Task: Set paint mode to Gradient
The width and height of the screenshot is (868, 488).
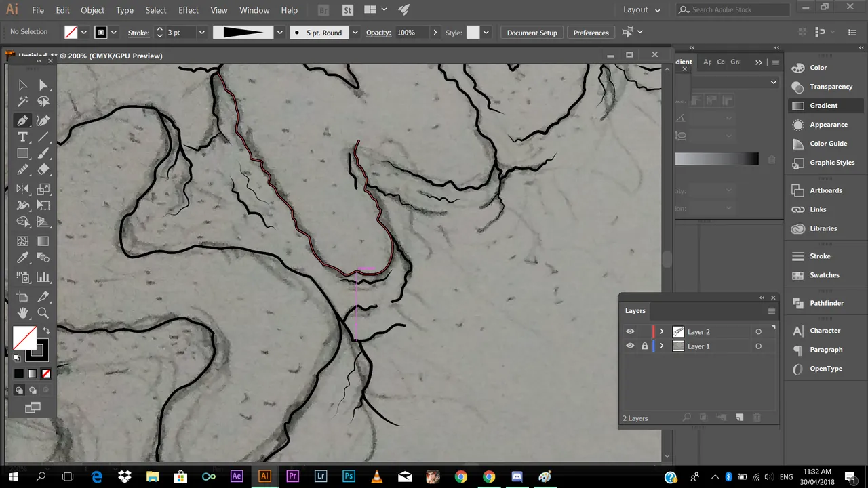Action: 33,373
